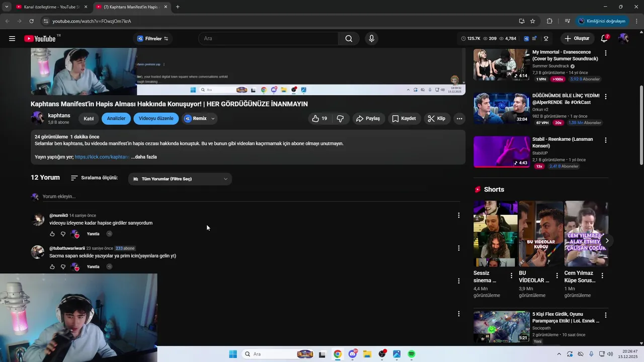Create a clip with Klip button

437,119
